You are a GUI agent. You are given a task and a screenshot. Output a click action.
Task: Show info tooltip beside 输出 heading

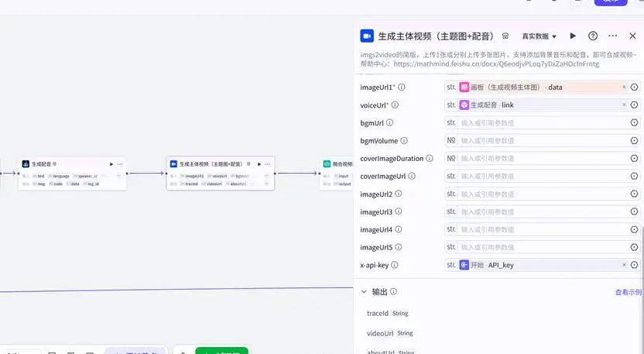click(x=393, y=291)
